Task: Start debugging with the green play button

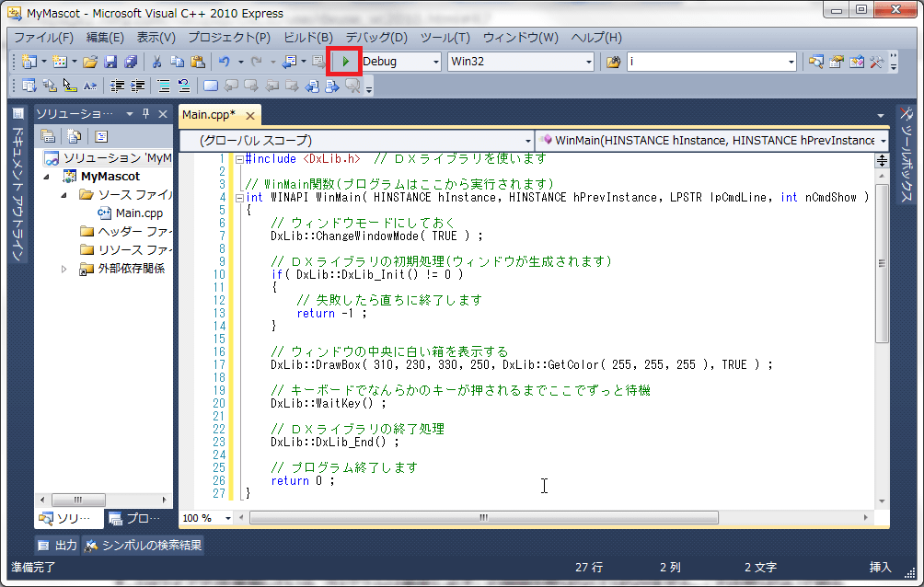Action: click(345, 62)
